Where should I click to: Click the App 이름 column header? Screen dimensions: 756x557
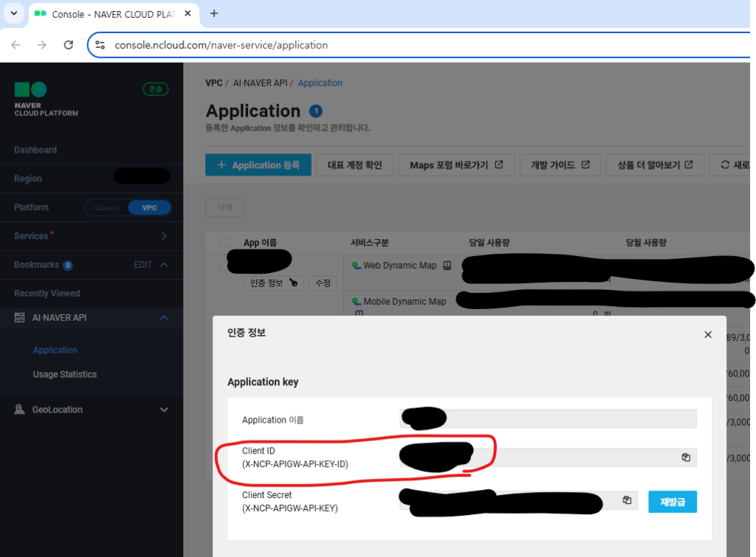(x=260, y=243)
